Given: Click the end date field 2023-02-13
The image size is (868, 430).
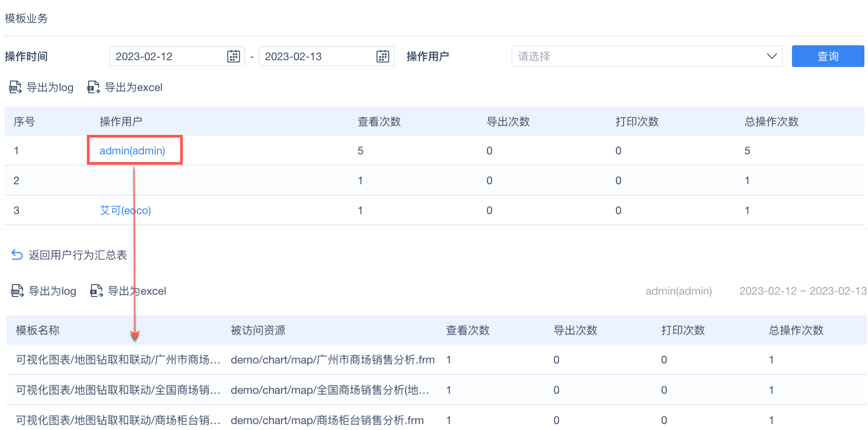Looking at the screenshot, I should click(317, 57).
